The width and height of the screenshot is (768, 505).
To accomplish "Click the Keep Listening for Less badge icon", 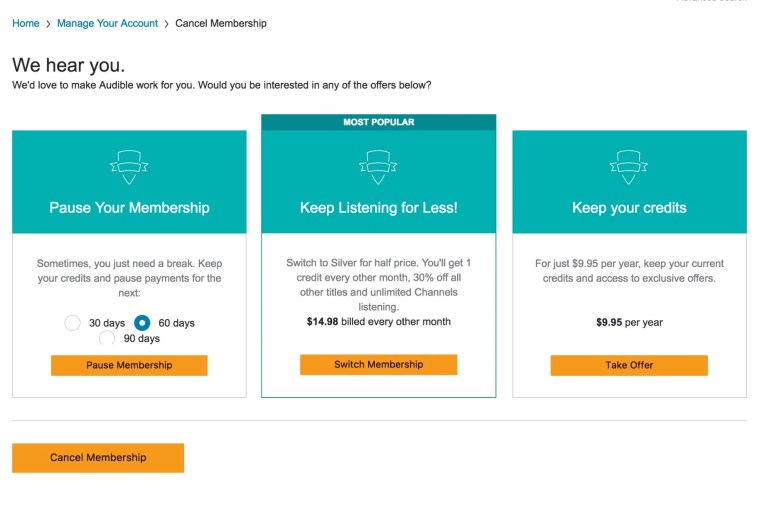I will pyautogui.click(x=378, y=166).
